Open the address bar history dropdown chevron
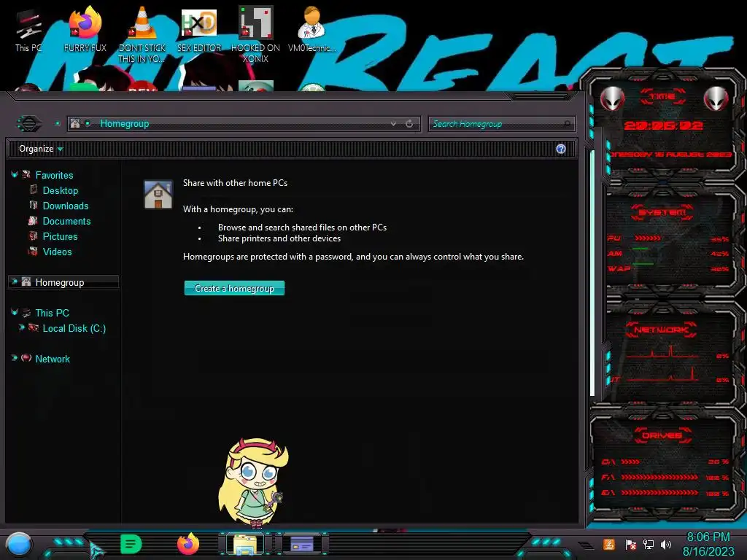Viewport: 747px width, 560px height. point(393,124)
